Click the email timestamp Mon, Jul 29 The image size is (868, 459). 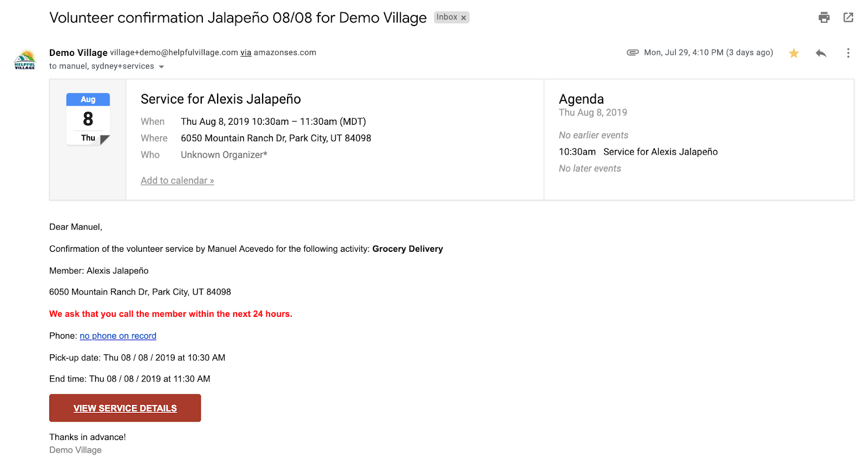click(708, 53)
